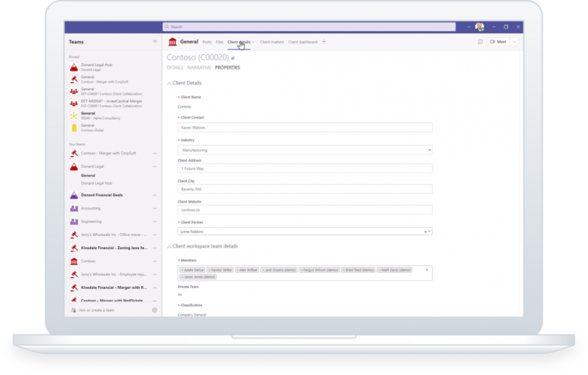The image size is (588, 375).
Task: Open the channel conversation chat icon
Action: pyautogui.click(x=480, y=42)
